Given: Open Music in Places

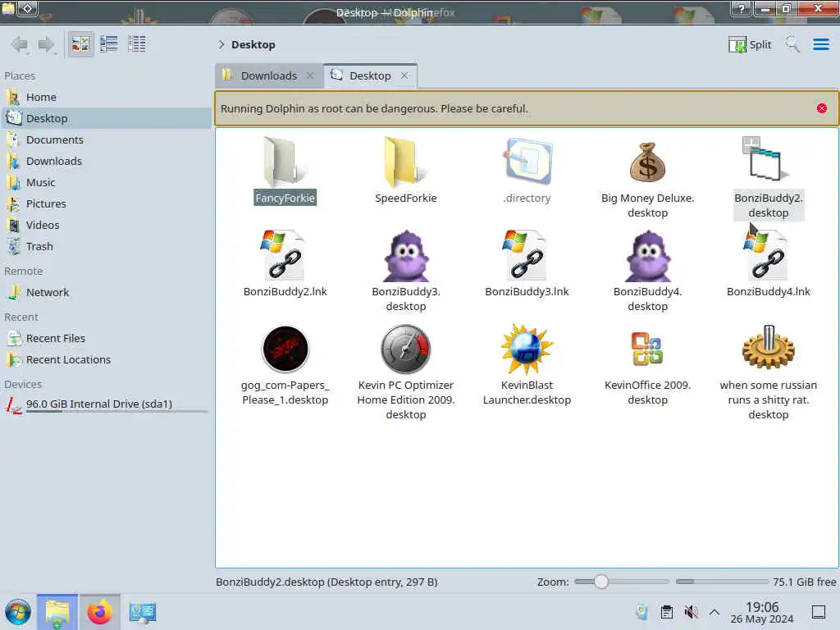Looking at the screenshot, I should tap(106, 183).
